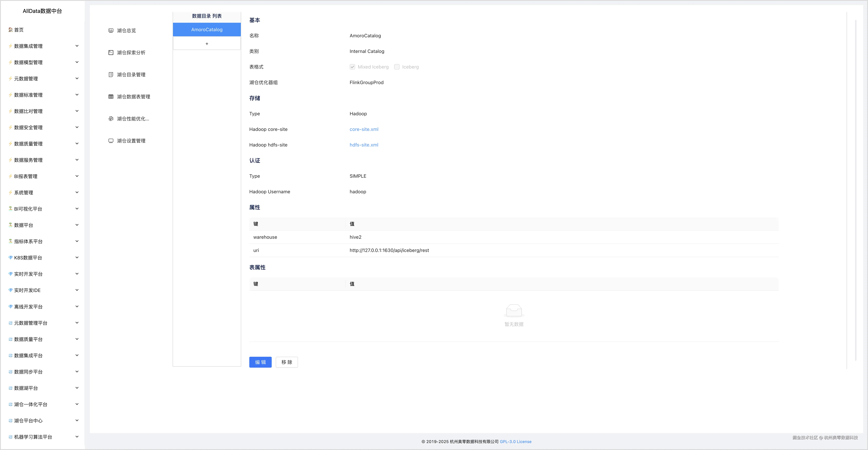Open the hdfs-site.xml file link
This screenshot has height=450, width=868.
(x=364, y=145)
